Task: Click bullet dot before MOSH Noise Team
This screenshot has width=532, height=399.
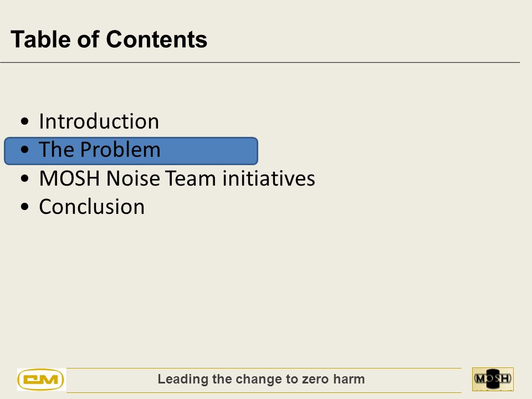Action: click(24, 178)
